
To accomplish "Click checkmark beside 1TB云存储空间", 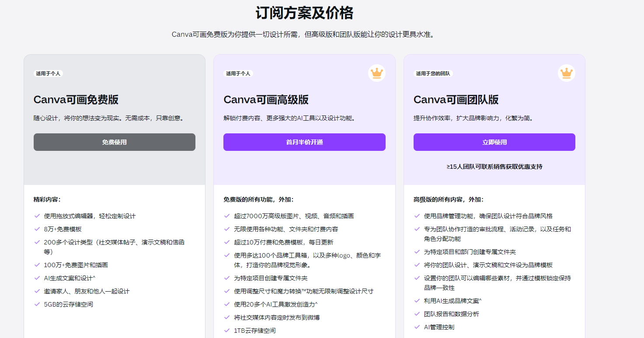I will [x=227, y=331].
